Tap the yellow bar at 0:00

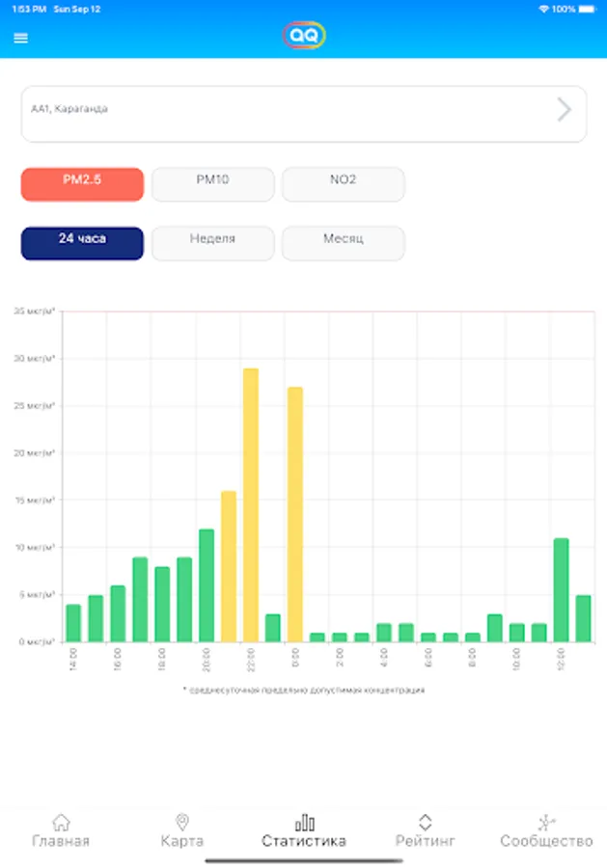click(x=295, y=514)
